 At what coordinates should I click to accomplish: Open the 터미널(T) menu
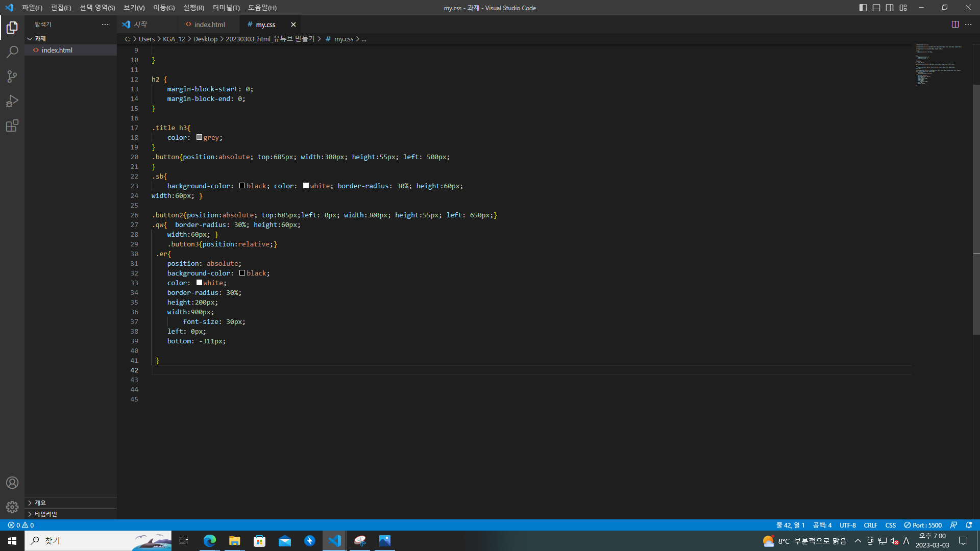[x=226, y=8]
